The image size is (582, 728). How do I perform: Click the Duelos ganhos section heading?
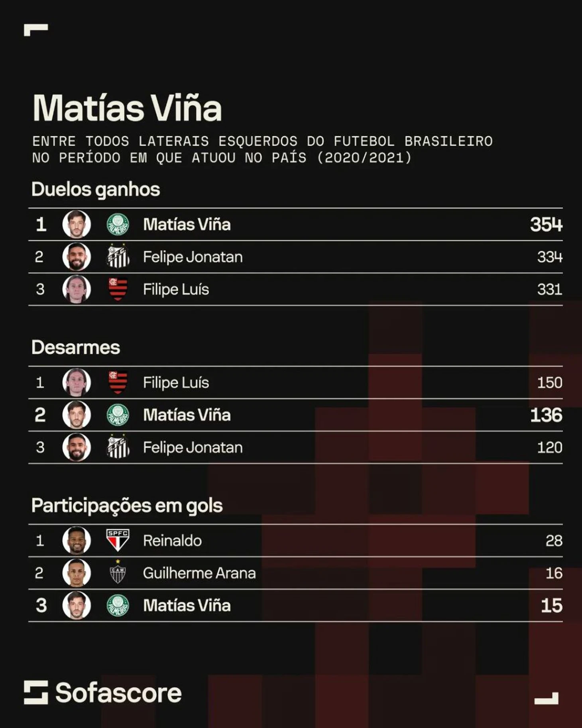coord(96,189)
